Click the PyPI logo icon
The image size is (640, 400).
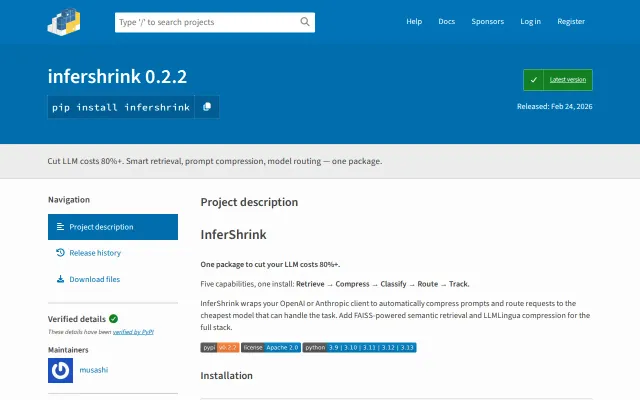pyautogui.click(x=64, y=22)
